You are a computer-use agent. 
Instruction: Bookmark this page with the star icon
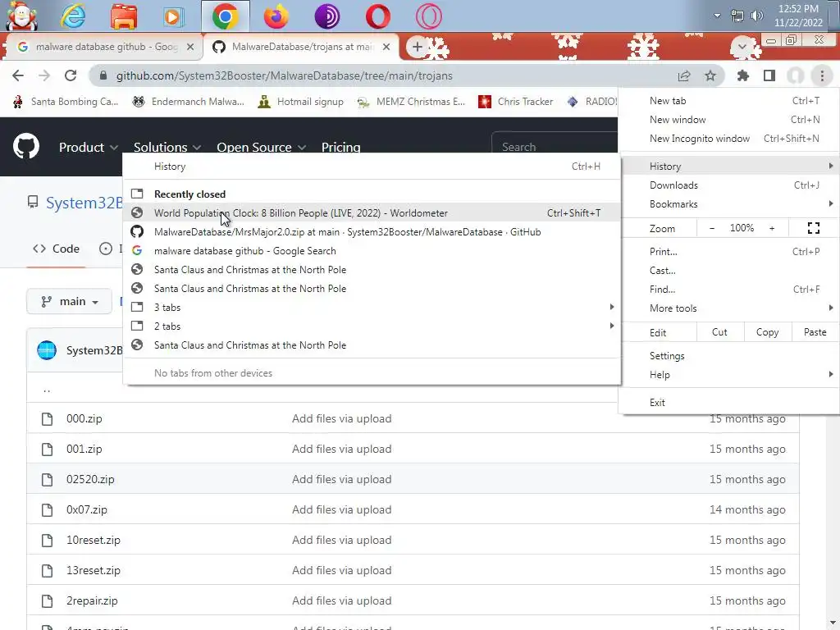tap(710, 75)
